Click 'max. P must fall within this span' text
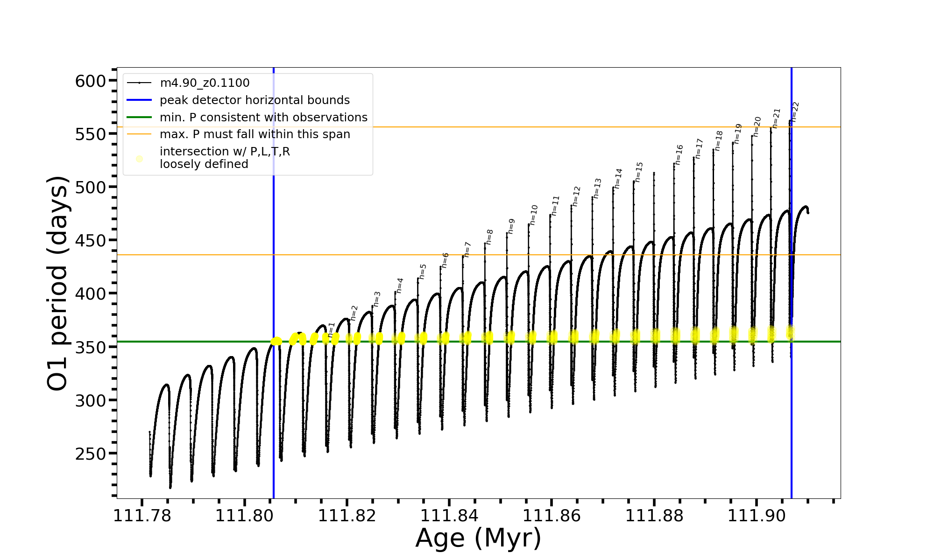 pyautogui.click(x=255, y=134)
